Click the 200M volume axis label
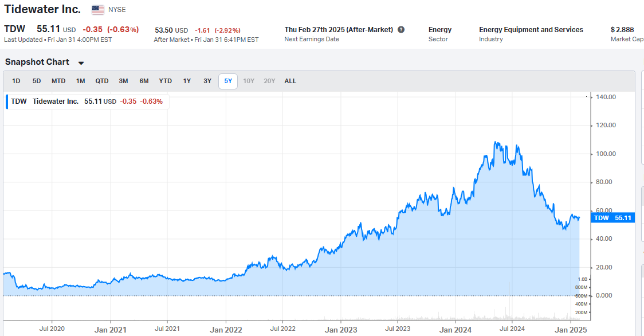The image size is (644, 336). point(581,312)
